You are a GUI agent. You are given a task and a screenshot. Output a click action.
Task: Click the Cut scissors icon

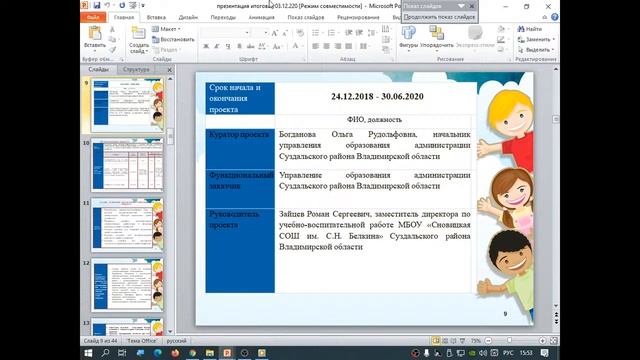point(112,29)
